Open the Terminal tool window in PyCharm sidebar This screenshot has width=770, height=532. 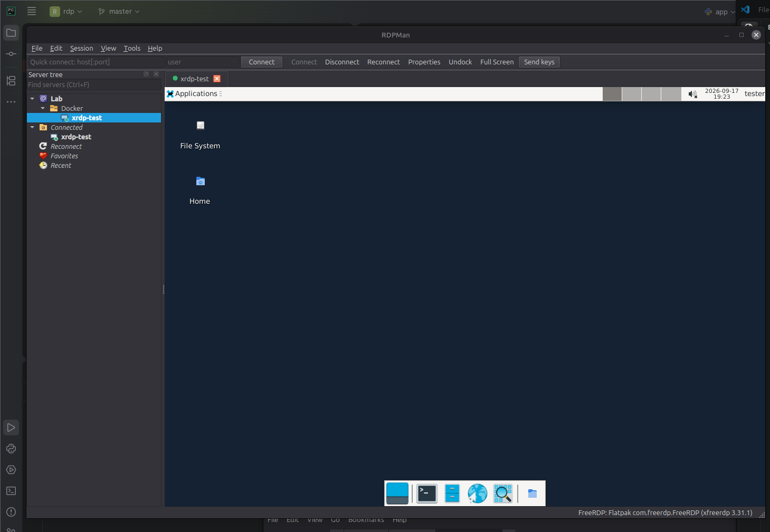click(11, 491)
